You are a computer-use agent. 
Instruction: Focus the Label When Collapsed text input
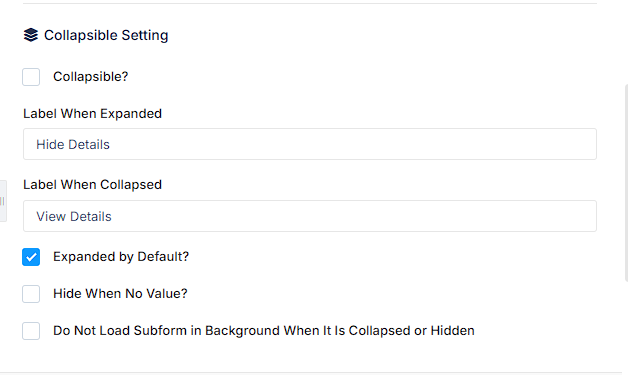click(310, 216)
